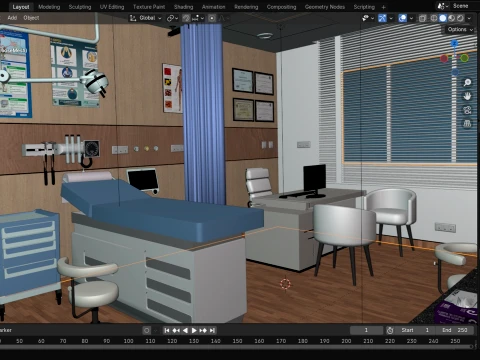Expand the Options dropdown

coord(460,29)
